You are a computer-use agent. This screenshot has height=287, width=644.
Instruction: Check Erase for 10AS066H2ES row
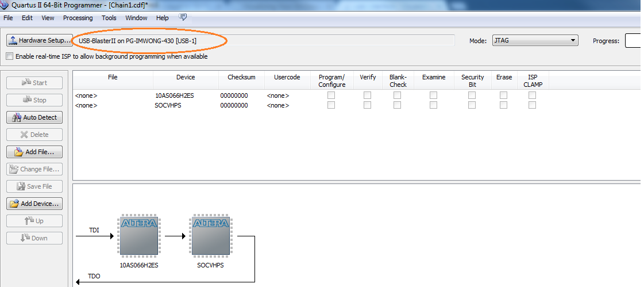tap(503, 95)
